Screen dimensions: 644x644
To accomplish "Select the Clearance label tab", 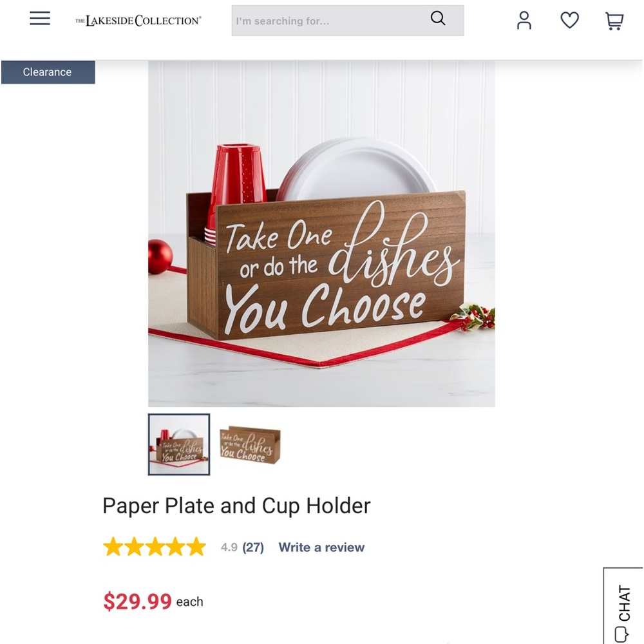I will (48, 72).
